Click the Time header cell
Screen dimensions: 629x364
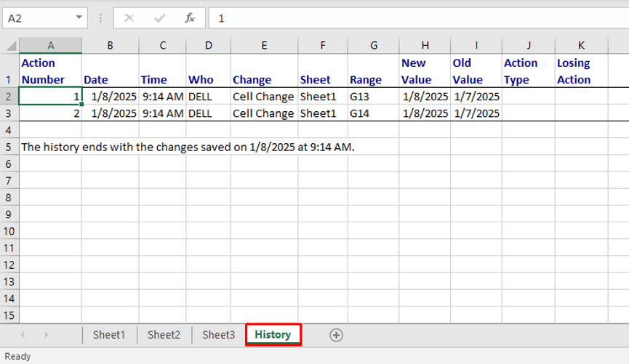click(162, 71)
